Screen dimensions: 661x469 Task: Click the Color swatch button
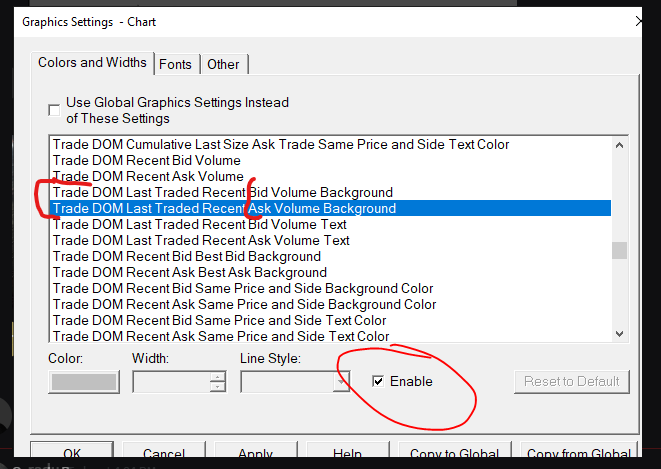(x=84, y=381)
